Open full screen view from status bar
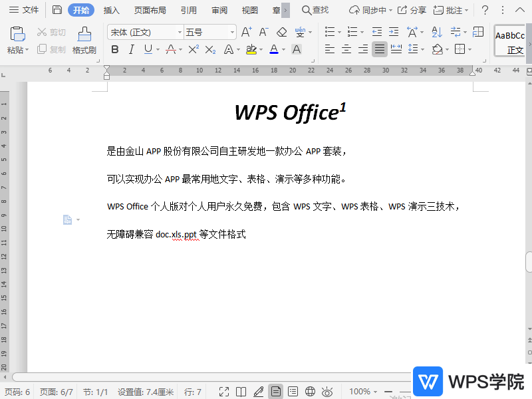The width and height of the screenshot is (532, 399). coord(224,392)
